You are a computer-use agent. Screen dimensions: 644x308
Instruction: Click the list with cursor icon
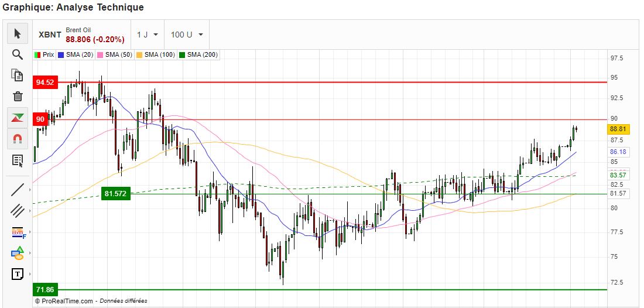click(x=18, y=160)
